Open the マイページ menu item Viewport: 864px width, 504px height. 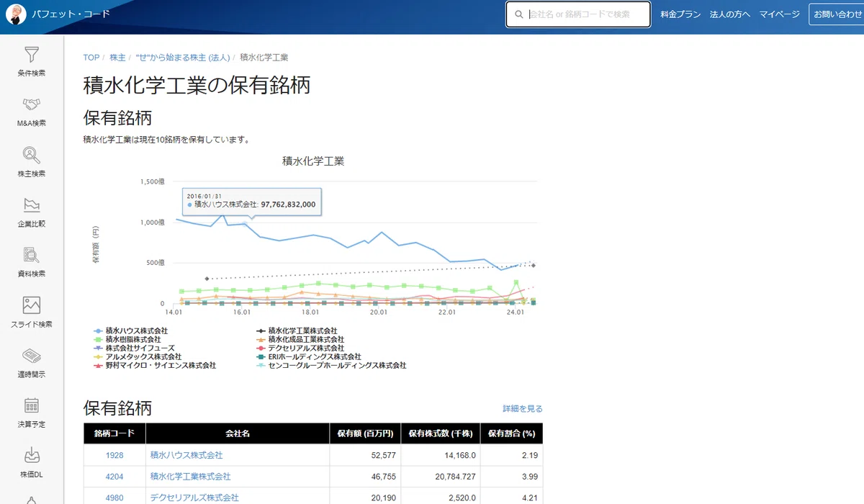780,14
